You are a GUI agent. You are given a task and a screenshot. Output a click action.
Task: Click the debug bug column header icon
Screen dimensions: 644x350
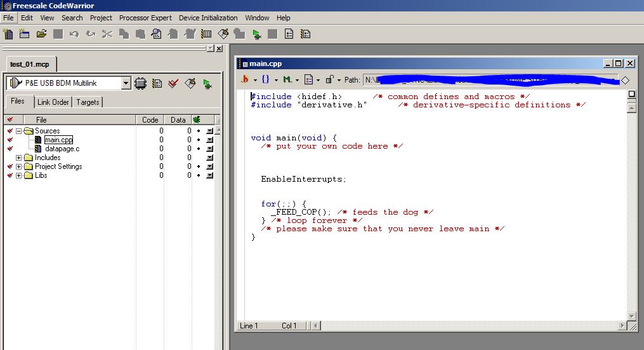point(196,119)
